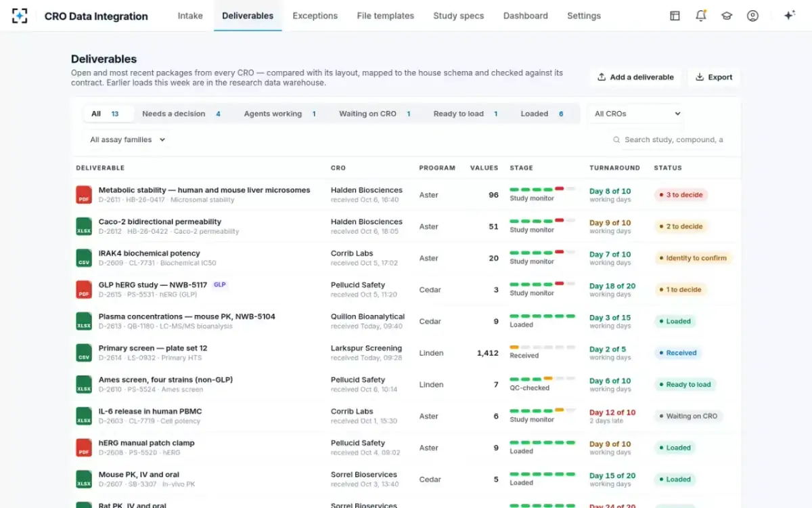Image resolution: width=812 pixels, height=508 pixels.
Task: Click stage progress bar for Ames screen
Action: coord(542,379)
